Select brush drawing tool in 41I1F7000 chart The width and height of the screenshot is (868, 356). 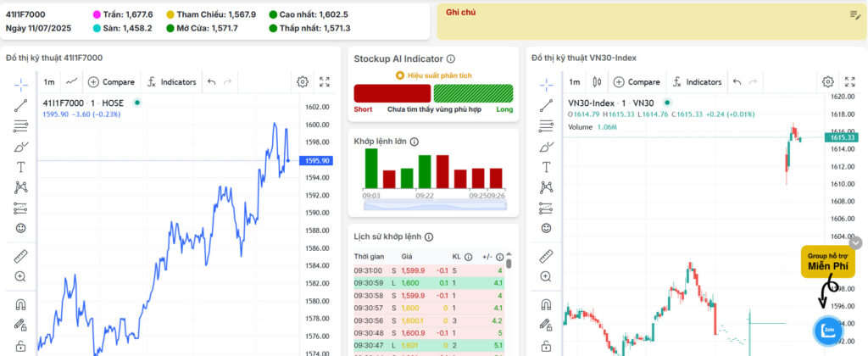(x=21, y=147)
